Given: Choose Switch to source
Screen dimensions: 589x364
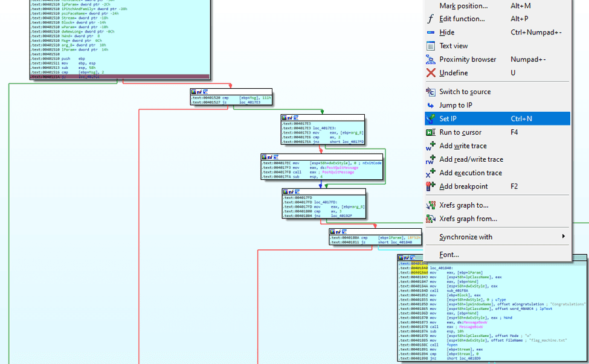Looking at the screenshot, I should click(465, 92).
